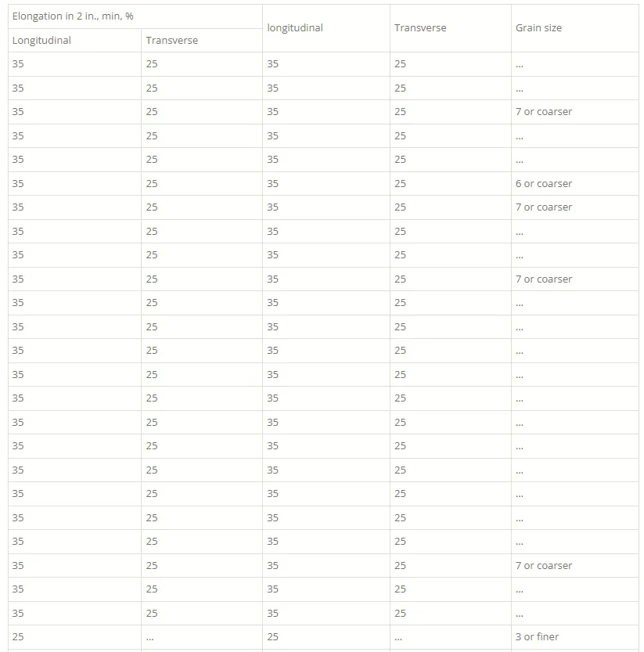Select the 'Grain size' column header
The width and height of the screenshot is (644, 652).
(538, 28)
